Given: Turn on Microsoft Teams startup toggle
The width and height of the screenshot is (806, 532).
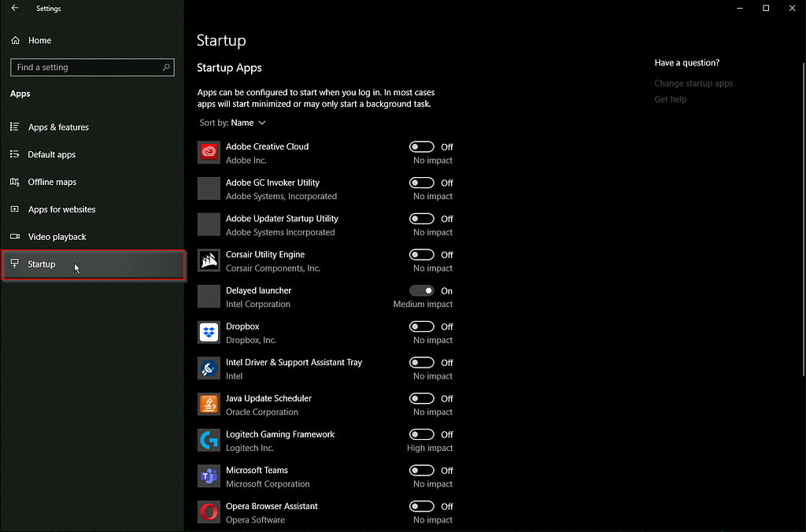Looking at the screenshot, I should pos(422,471).
